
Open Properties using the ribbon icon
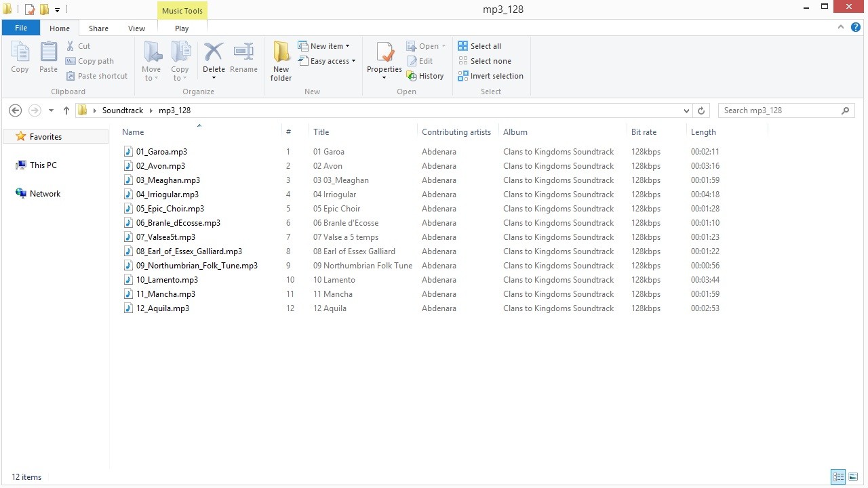pos(384,53)
